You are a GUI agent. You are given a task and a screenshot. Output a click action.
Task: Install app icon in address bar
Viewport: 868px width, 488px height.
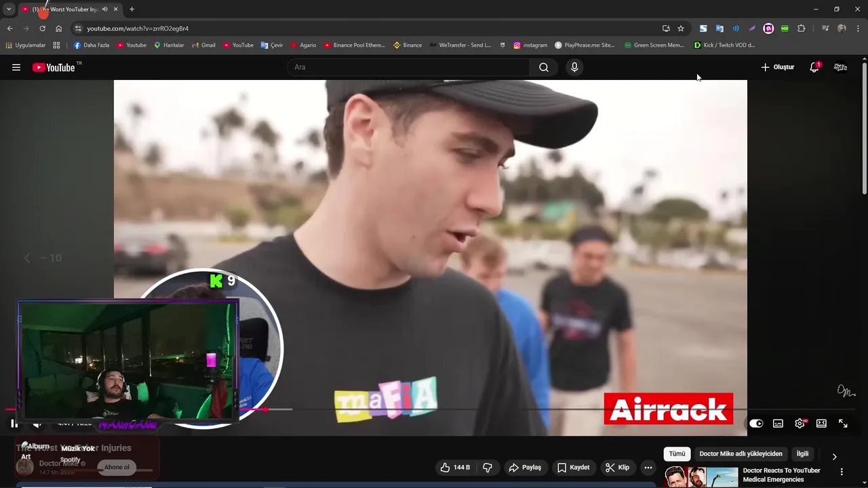point(666,28)
